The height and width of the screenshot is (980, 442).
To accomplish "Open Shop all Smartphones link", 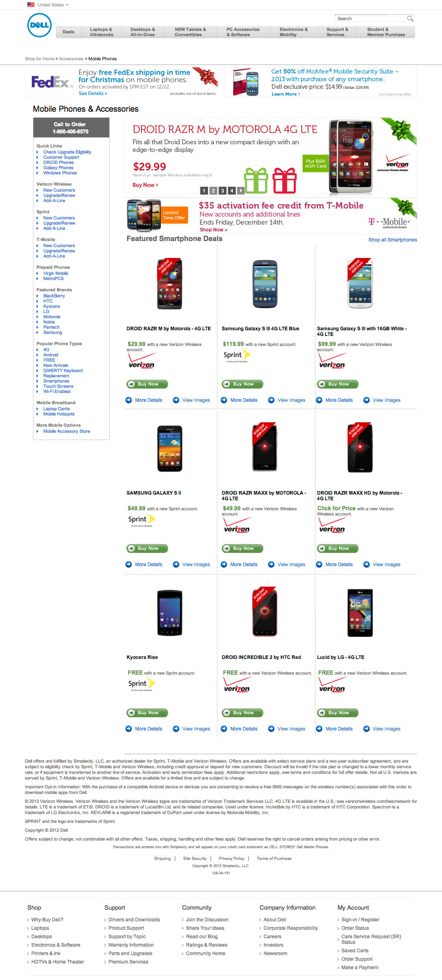I will (x=393, y=240).
